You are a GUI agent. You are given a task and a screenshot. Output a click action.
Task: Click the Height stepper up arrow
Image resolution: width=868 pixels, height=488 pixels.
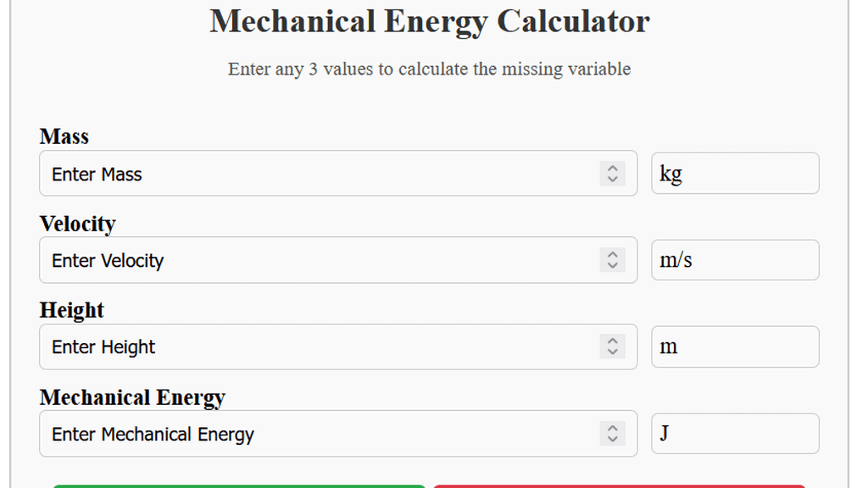(x=612, y=341)
